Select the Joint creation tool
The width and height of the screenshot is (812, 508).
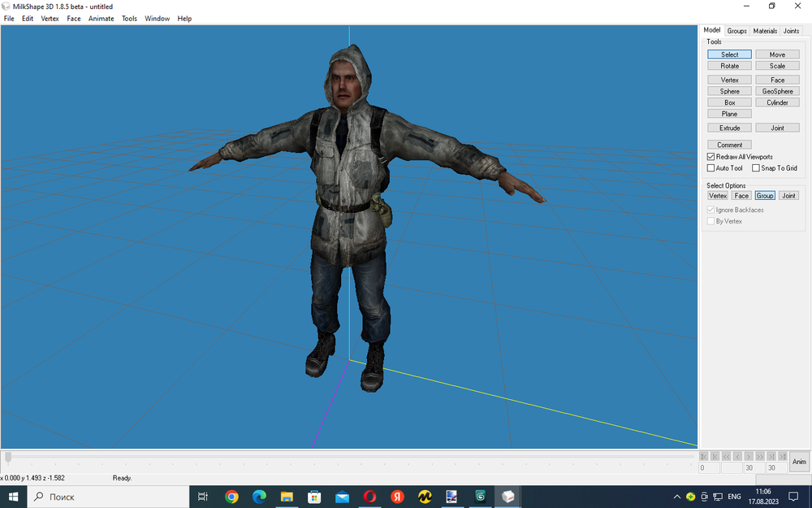[777, 128]
